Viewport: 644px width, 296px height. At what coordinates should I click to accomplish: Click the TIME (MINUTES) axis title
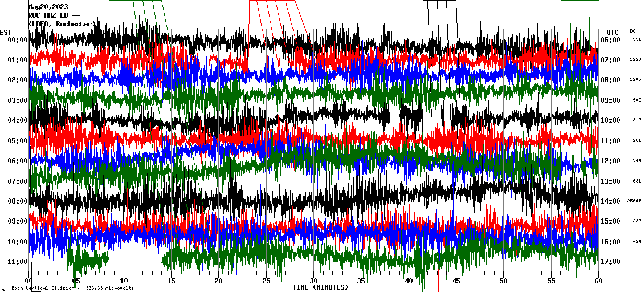320,287
